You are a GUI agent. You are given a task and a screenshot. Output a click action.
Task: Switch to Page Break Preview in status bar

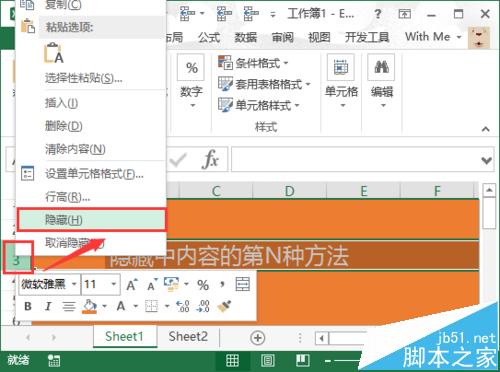pos(303,360)
